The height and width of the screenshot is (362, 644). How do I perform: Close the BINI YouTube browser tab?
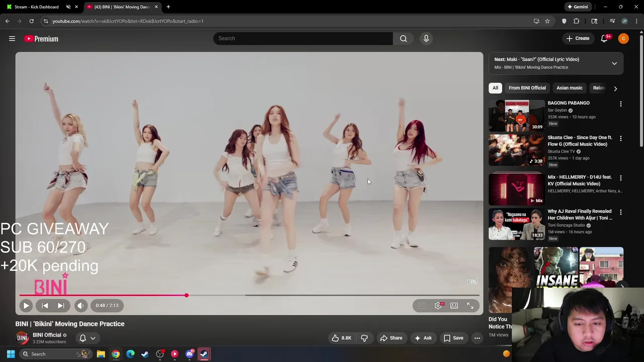click(x=156, y=7)
